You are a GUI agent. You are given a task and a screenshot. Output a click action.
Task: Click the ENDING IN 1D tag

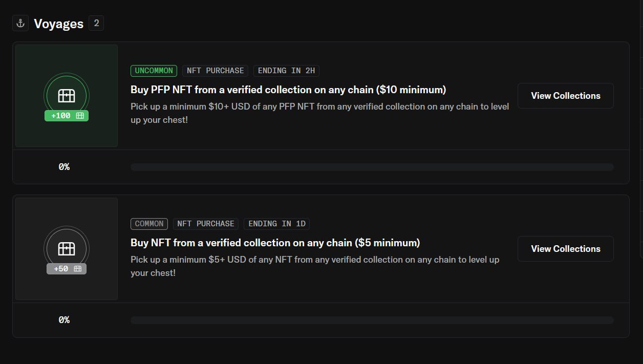[276, 224]
